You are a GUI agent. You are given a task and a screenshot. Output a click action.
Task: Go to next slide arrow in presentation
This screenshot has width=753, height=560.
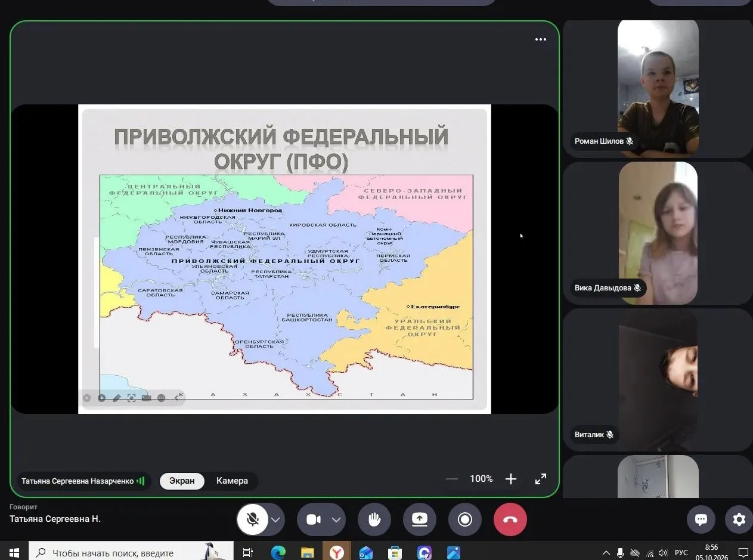102,398
